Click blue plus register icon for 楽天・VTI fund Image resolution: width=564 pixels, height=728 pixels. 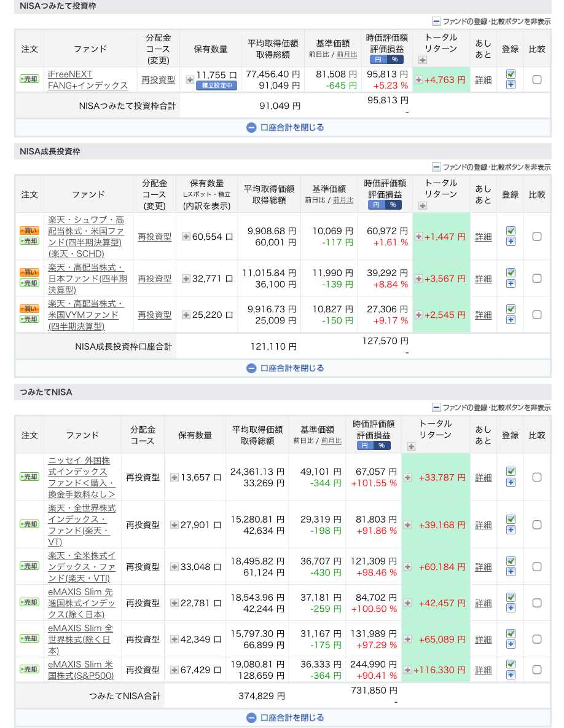[511, 572]
